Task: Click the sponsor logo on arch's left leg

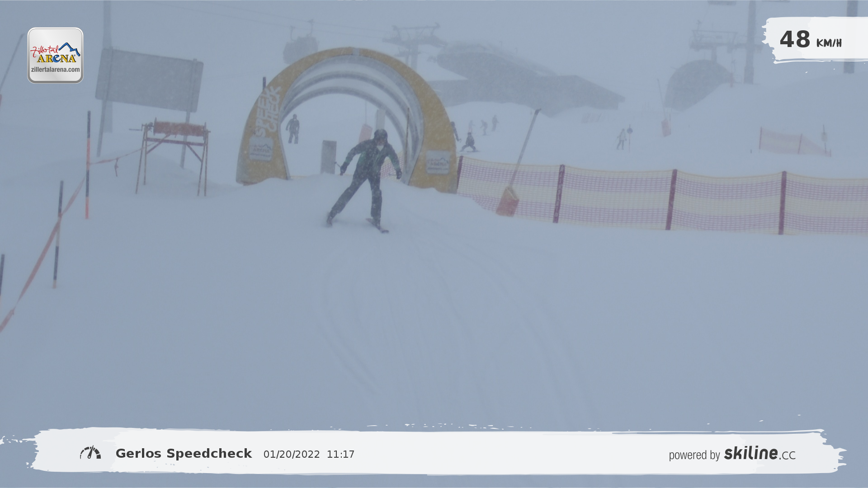Action: point(261,149)
